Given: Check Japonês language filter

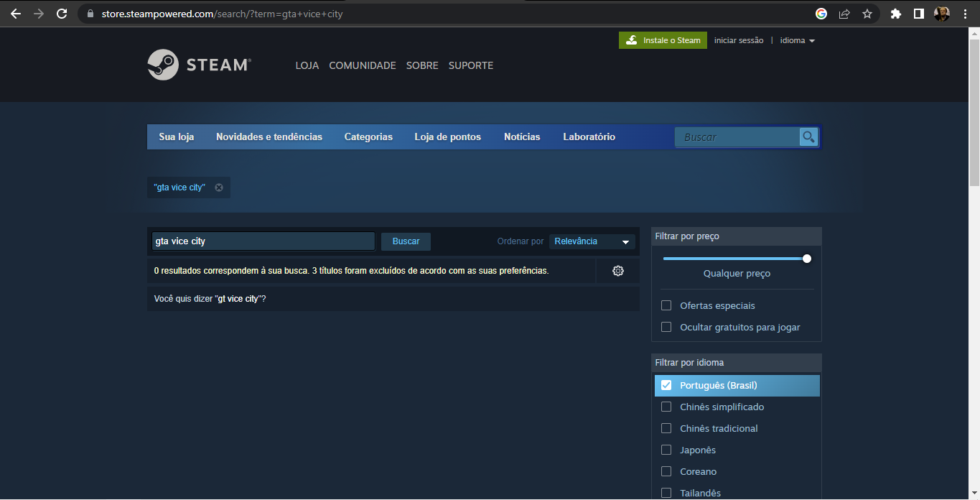Looking at the screenshot, I should [x=666, y=450].
